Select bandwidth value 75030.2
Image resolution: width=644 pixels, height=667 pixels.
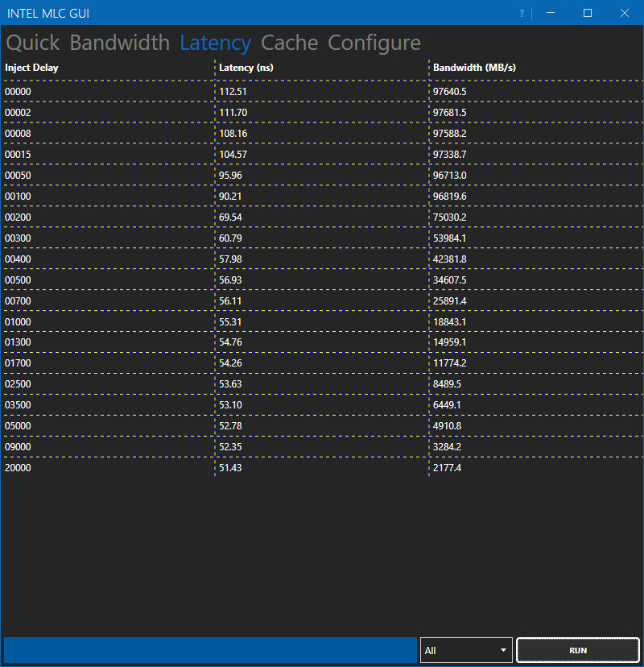tap(450, 217)
